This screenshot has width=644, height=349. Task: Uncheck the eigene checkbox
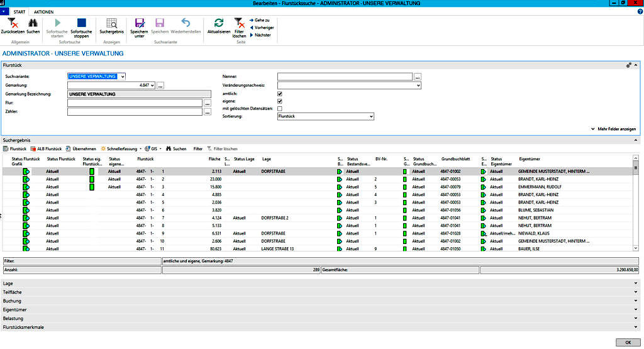click(280, 101)
